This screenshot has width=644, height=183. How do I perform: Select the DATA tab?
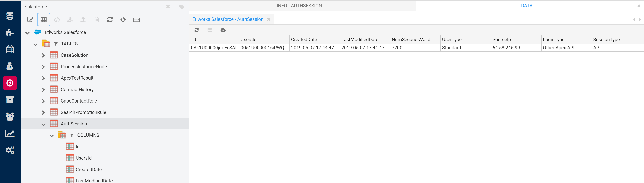point(526,6)
